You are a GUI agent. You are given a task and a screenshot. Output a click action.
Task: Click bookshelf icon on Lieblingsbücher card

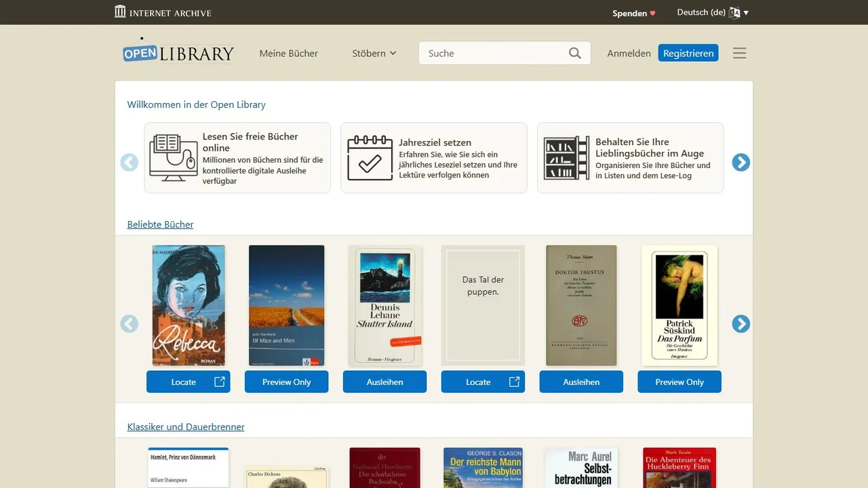click(566, 158)
